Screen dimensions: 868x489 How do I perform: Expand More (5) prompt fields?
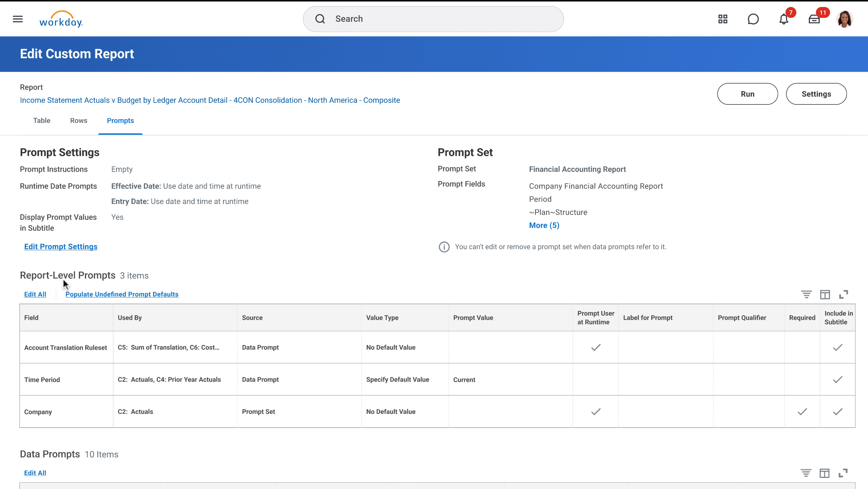tap(544, 225)
